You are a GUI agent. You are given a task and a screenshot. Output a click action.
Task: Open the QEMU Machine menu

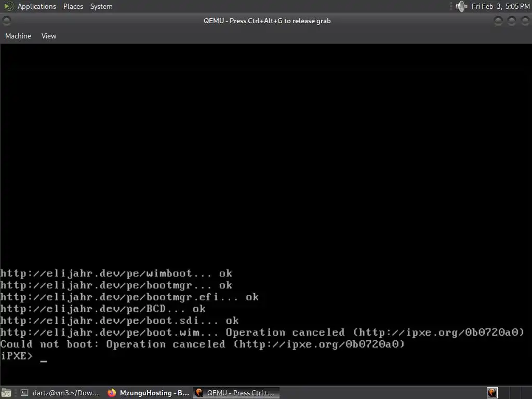point(18,36)
